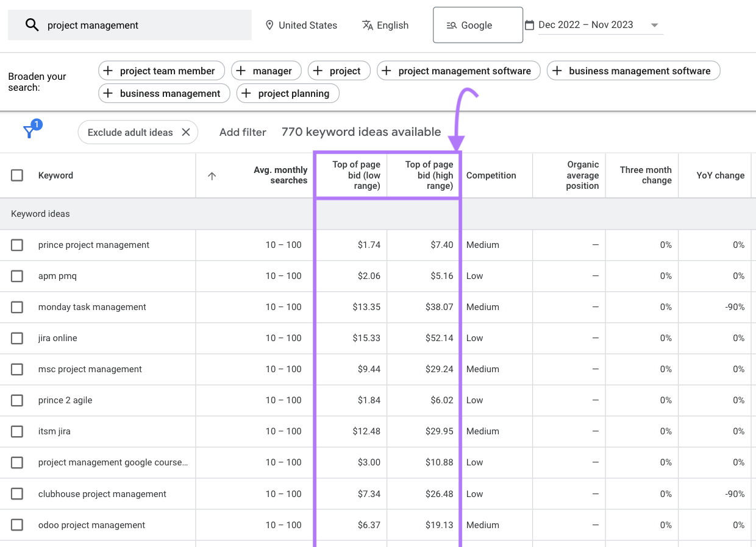Select the checkbox beside monday task management

(x=17, y=307)
